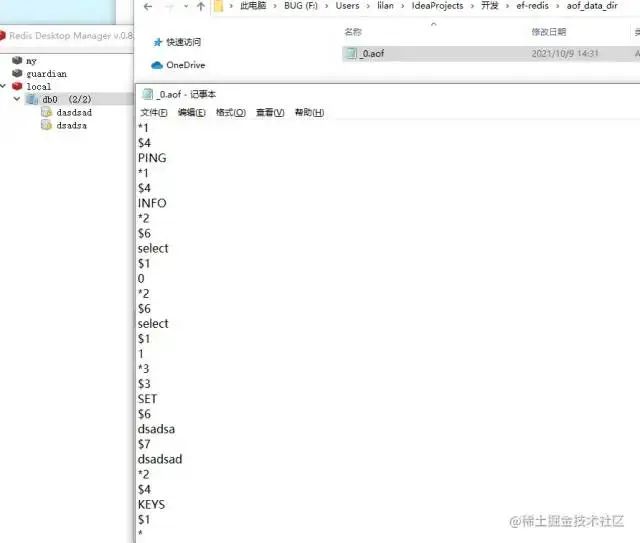Click the dasdsad key icon
This screenshot has width=640, height=543.
tap(47, 112)
